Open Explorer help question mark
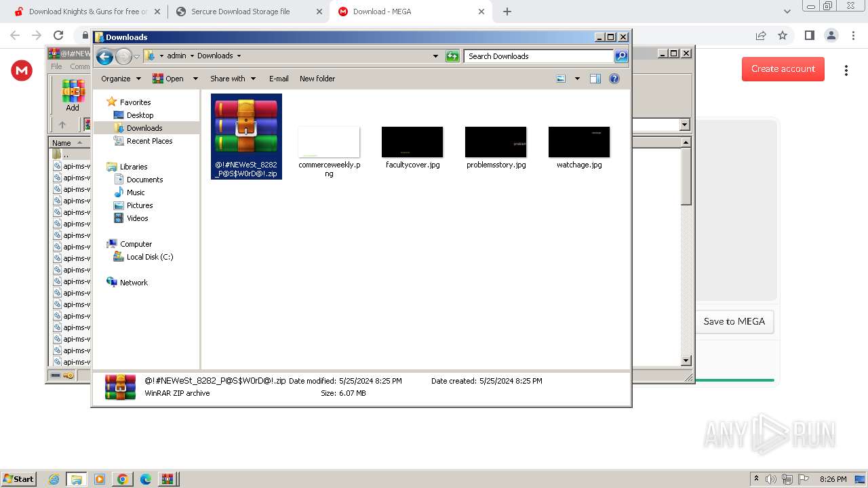The width and height of the screenshot is (868, 488). pos(614,79)
